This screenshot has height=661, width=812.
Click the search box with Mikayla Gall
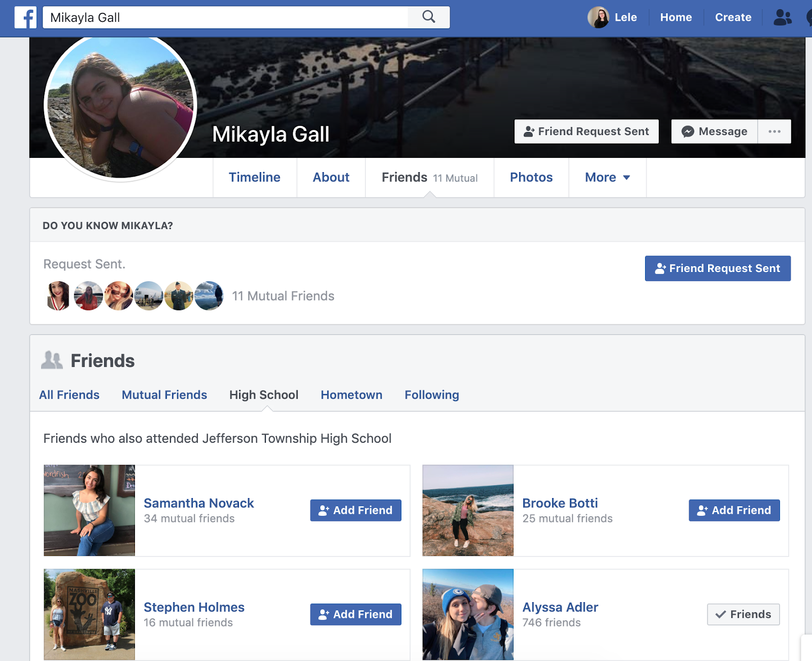coord(226,18)
